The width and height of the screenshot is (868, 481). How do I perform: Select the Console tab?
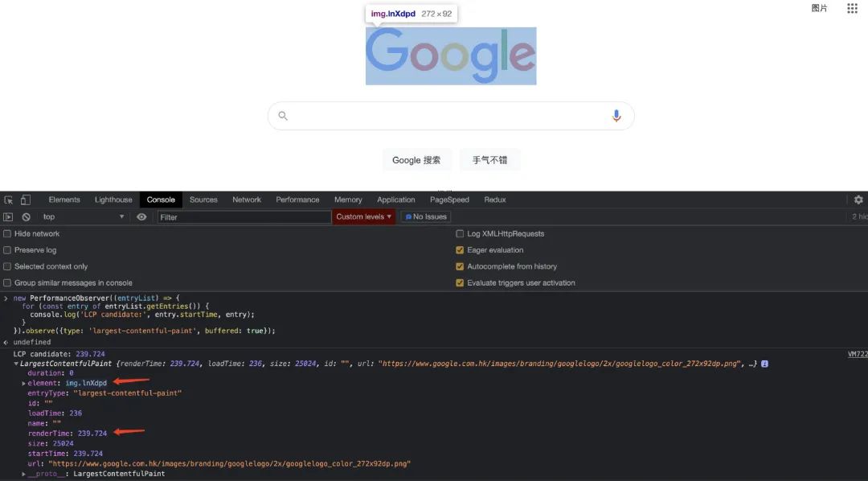click(161, 199)
